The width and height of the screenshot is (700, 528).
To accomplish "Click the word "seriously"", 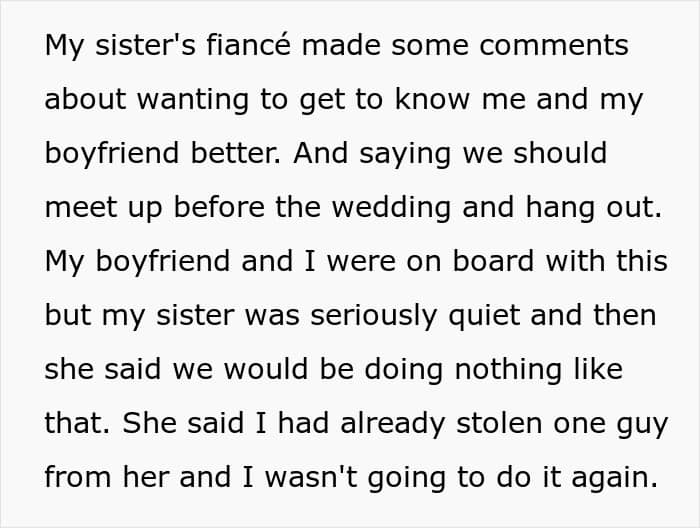I will (x=373, y=316).
